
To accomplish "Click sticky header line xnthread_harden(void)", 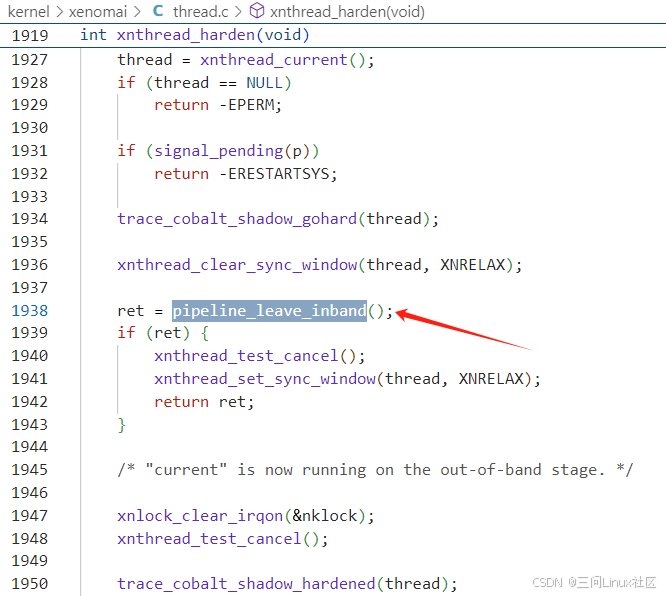I will tap(333, 35).
